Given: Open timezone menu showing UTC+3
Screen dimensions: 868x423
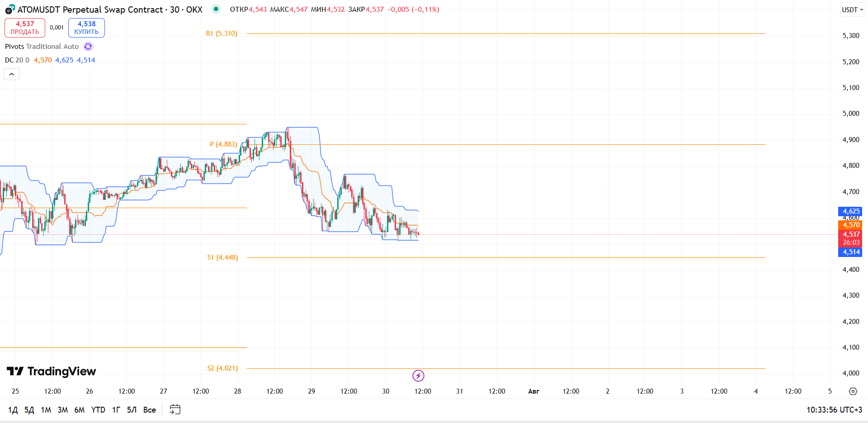Looking at the screenshot, I should [x=834, y=410].
